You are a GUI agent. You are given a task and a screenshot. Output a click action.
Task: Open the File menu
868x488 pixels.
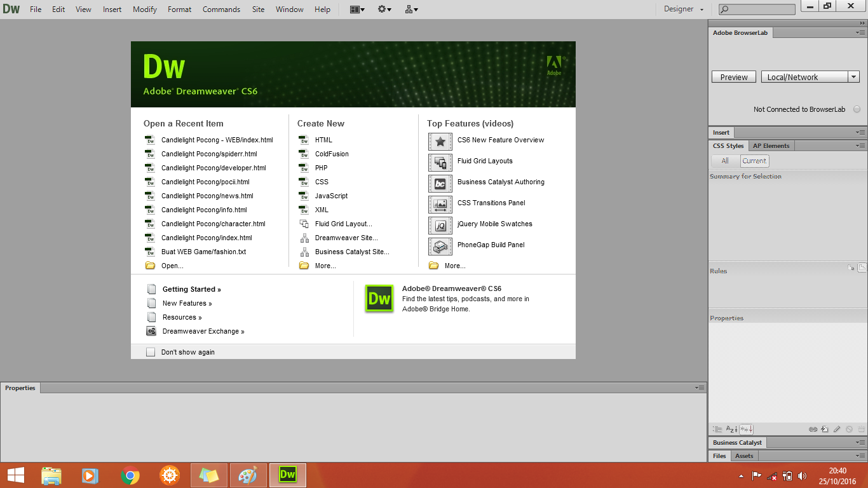36,10
